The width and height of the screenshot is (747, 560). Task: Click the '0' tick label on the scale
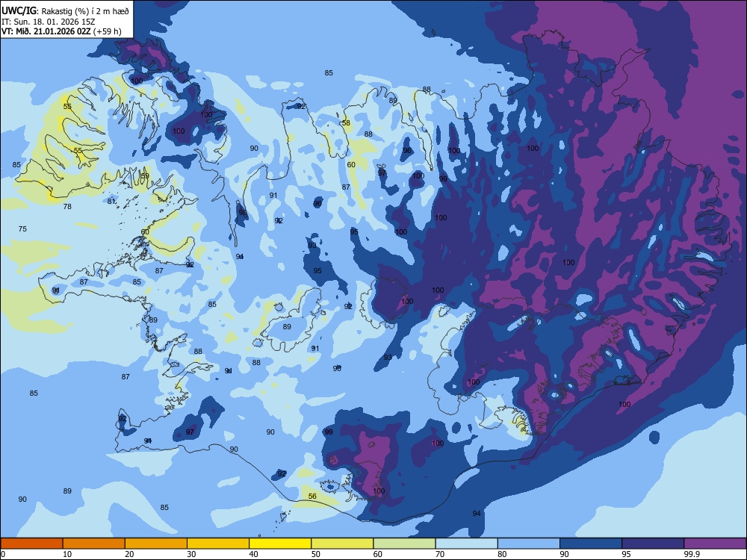point(3,554)
